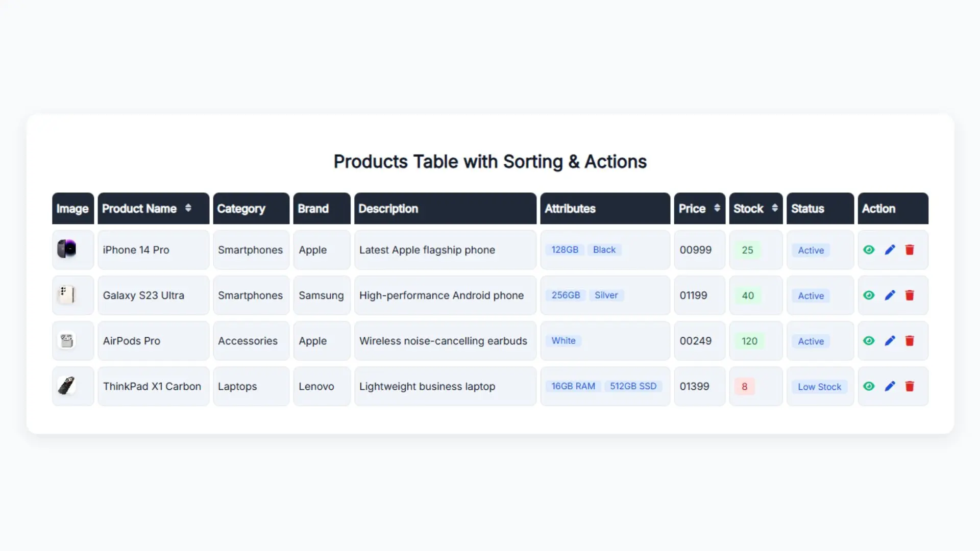The image size is (980, 551).
Task: Click the Lenovo brand cell
Action: click(x=322, y=386)
